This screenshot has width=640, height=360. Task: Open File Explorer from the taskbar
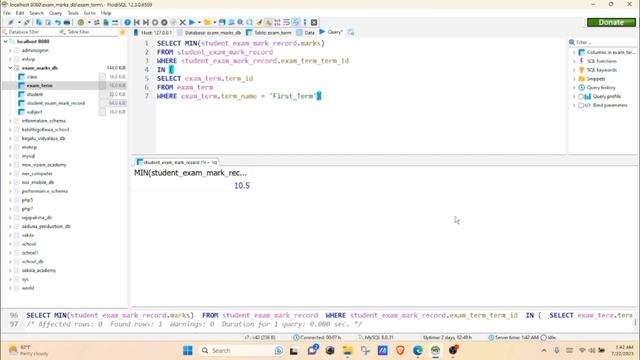(x=347, y=350)
